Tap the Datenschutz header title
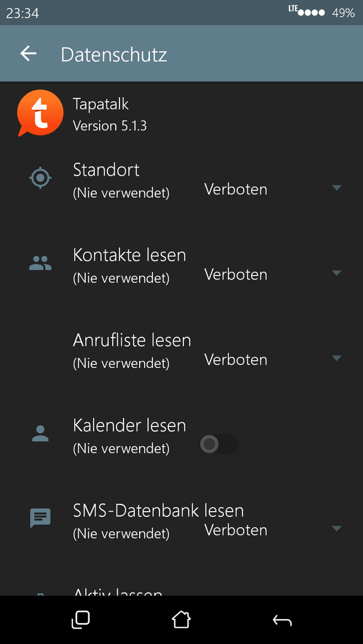Screen dimensions: 363x644 114,55
